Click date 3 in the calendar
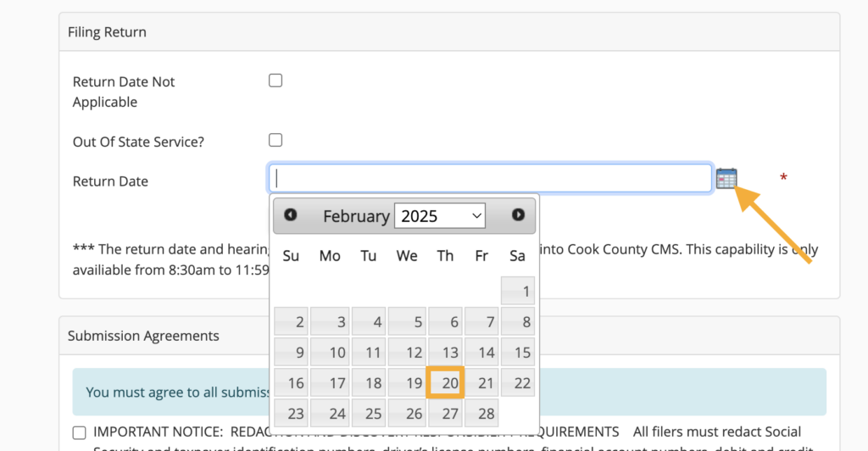The image size is (868, 451). [329, 322]
